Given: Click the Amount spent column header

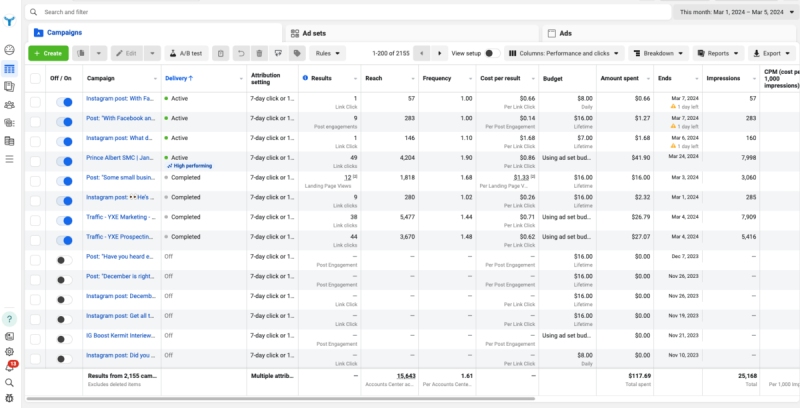Looking at the screenshot, I should point(618,78).
